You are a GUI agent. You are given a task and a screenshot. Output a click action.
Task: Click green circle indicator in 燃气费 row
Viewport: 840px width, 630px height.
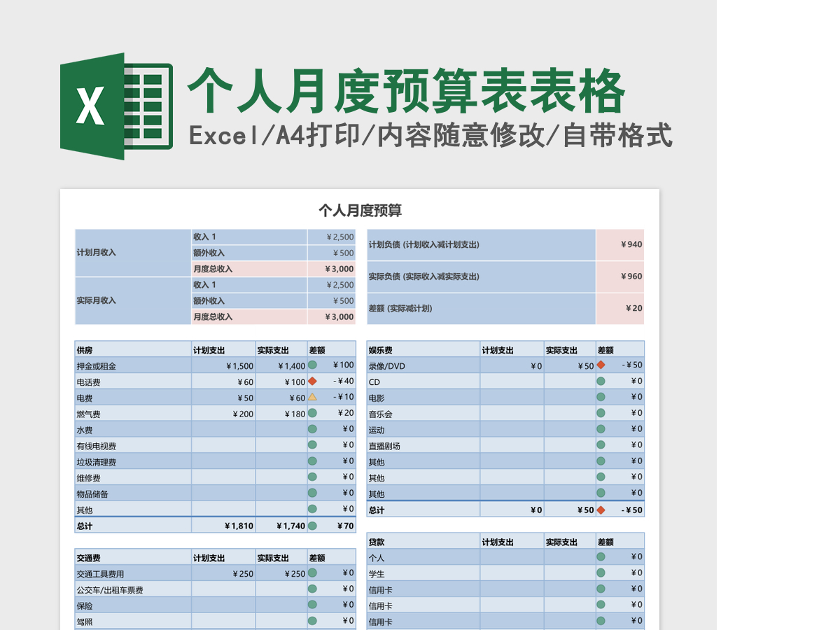pyautogui.click(x=312, y=413)
